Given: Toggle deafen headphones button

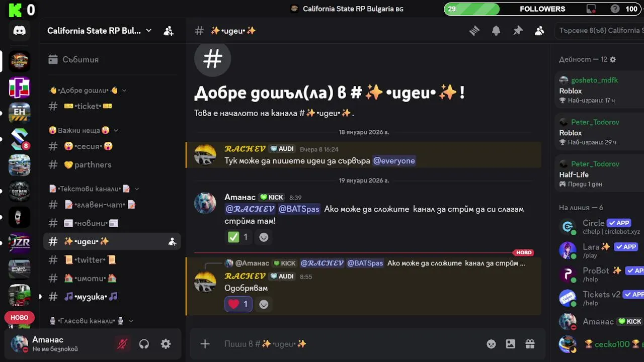Looking at the screenshot, I should click(144, 344).
